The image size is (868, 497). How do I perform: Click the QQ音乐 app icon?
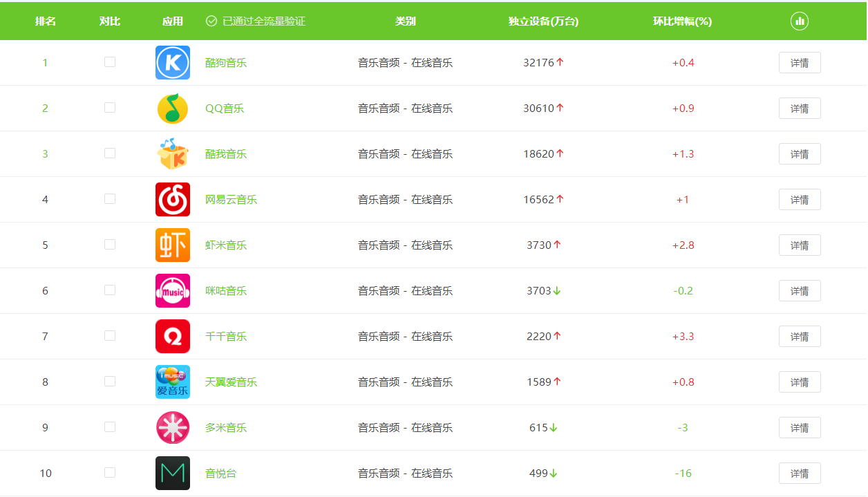tap(173, 108)
